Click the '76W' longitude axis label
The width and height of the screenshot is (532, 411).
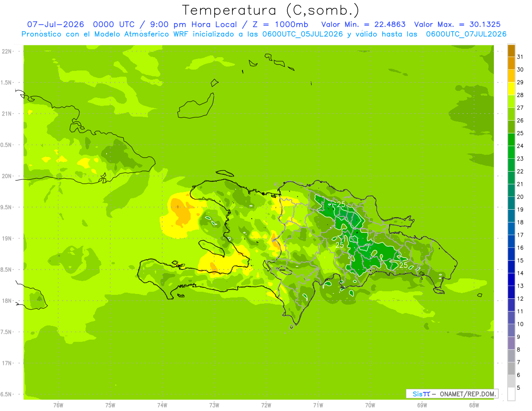58,405
